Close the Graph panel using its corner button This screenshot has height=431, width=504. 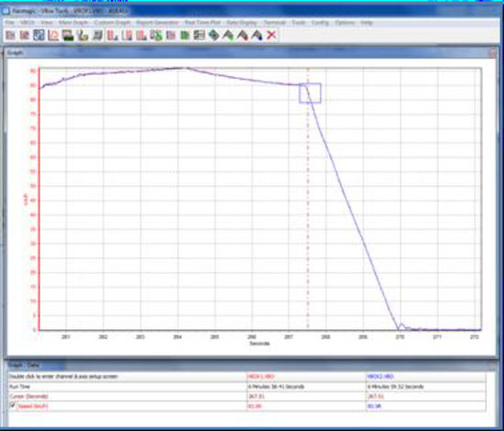493,53
